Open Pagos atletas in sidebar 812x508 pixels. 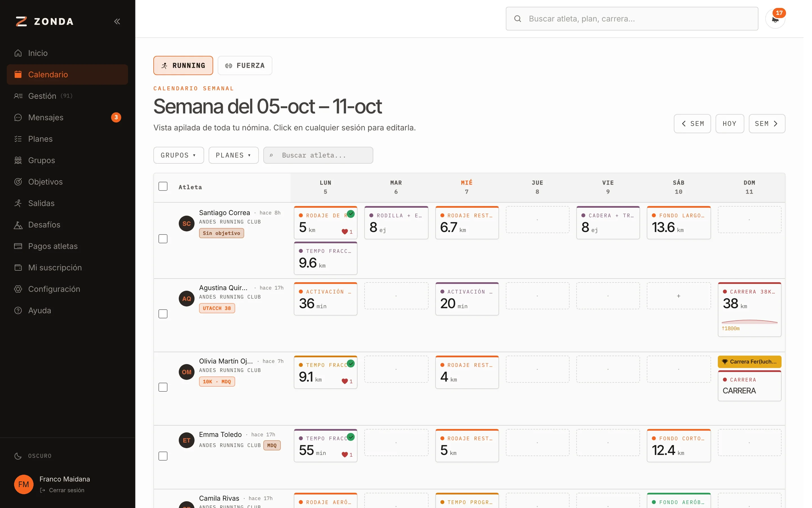(x=67, y=246)
